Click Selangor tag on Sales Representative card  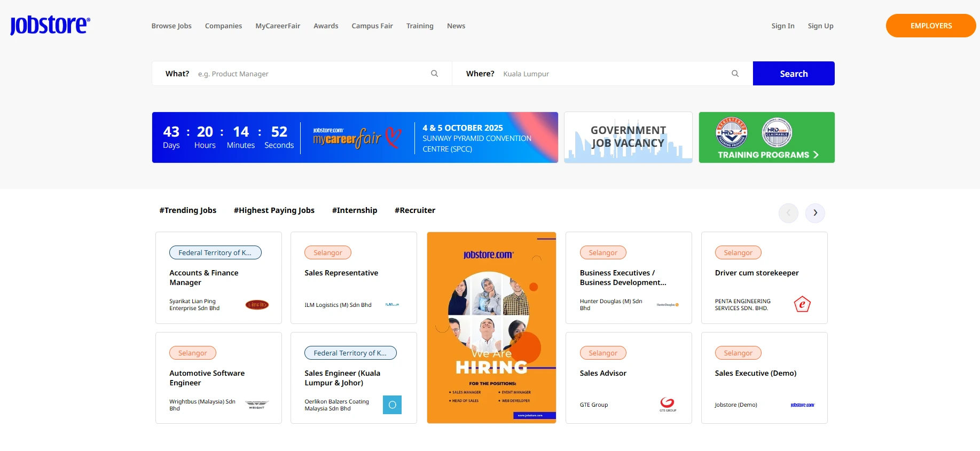tap(328, 252)
